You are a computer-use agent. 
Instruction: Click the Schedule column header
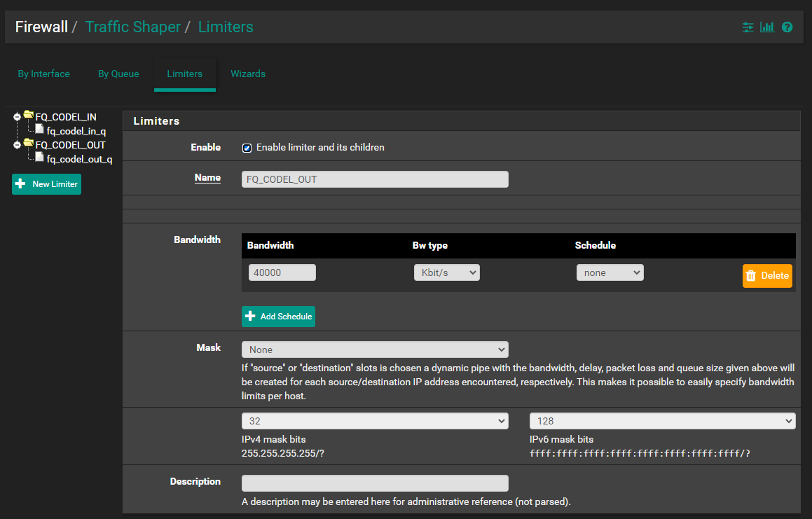(x=596, y=246)
